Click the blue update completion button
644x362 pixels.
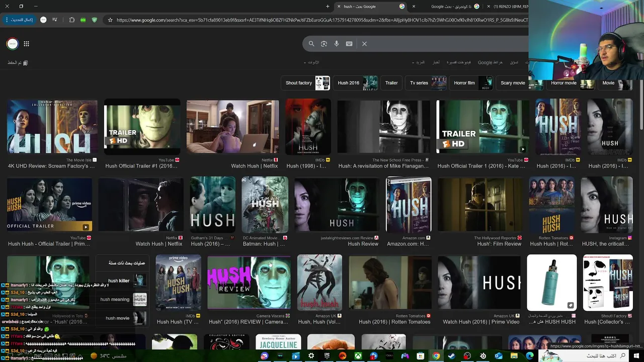19,20
